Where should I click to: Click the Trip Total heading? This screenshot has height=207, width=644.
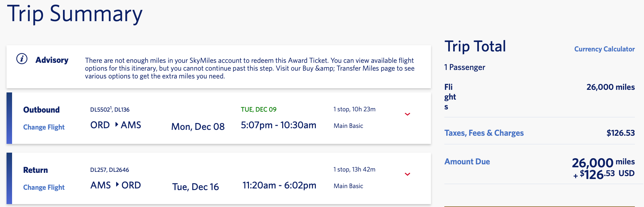(475, 47)
